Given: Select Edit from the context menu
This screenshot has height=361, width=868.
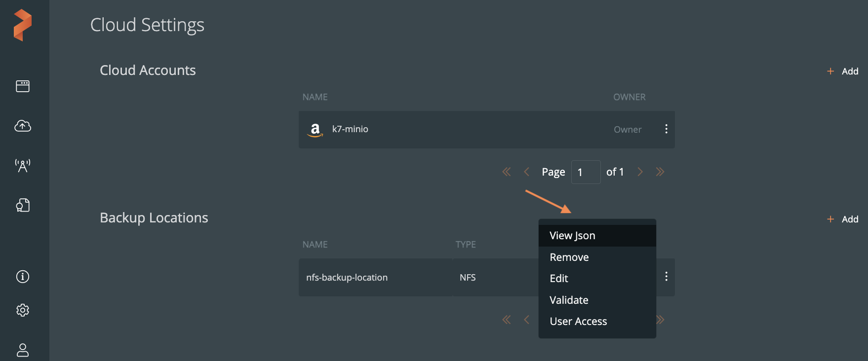Looking at the screenshot, I should (x=559, y=279).
